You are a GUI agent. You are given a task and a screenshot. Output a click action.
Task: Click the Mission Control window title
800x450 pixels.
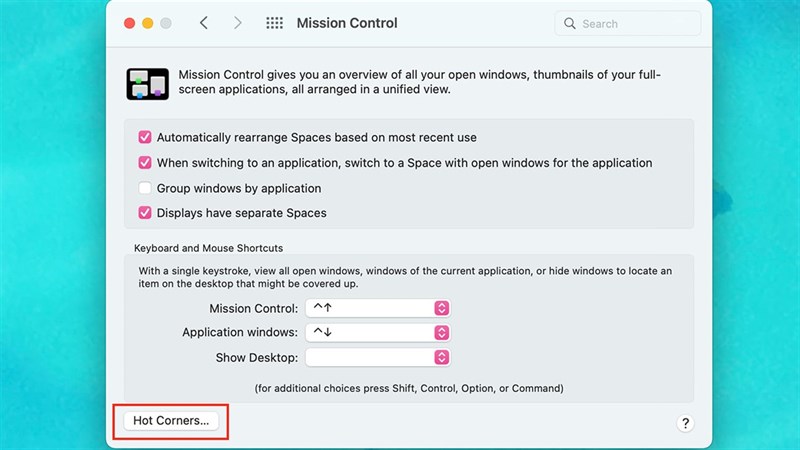(346, 23)
